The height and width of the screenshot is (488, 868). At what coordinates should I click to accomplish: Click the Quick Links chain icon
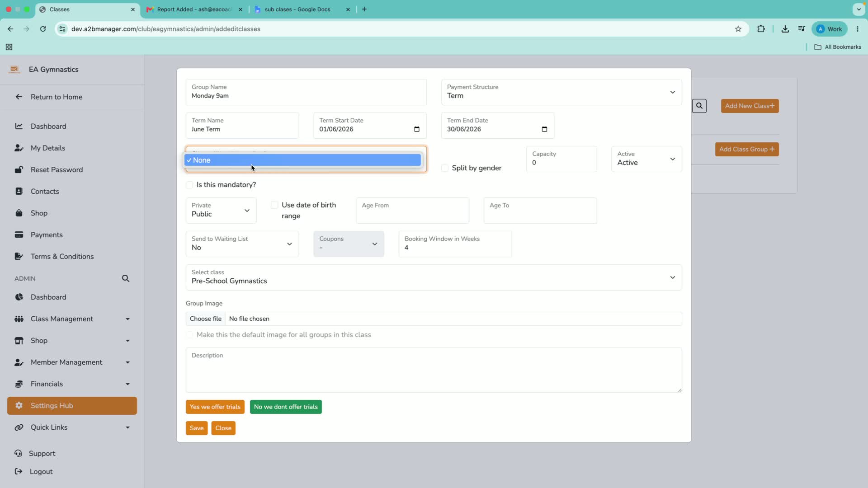click(x=19, y=427)
